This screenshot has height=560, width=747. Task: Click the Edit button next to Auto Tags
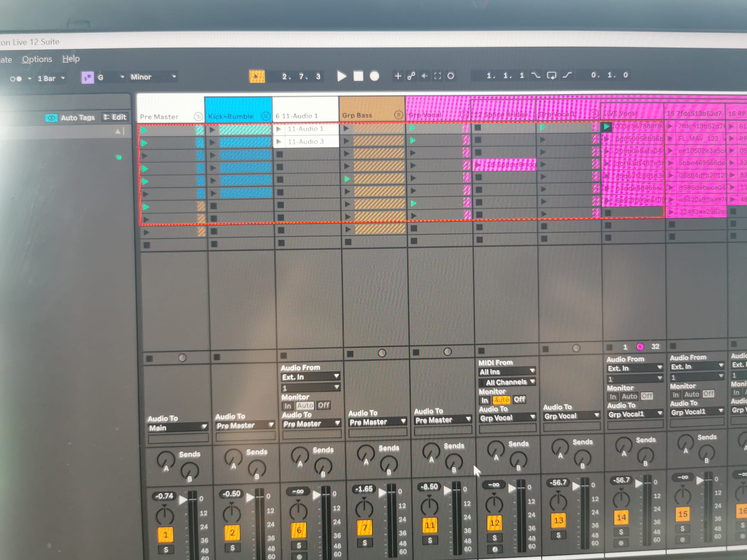pyautogui.click(x=115, y=117)
